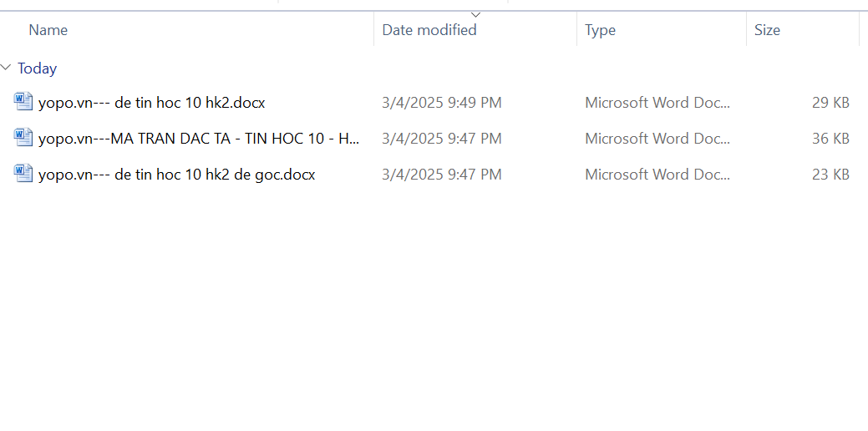Click the 9:49 PM modified date
The image size is (868, 431).
(x=442, y=103)
